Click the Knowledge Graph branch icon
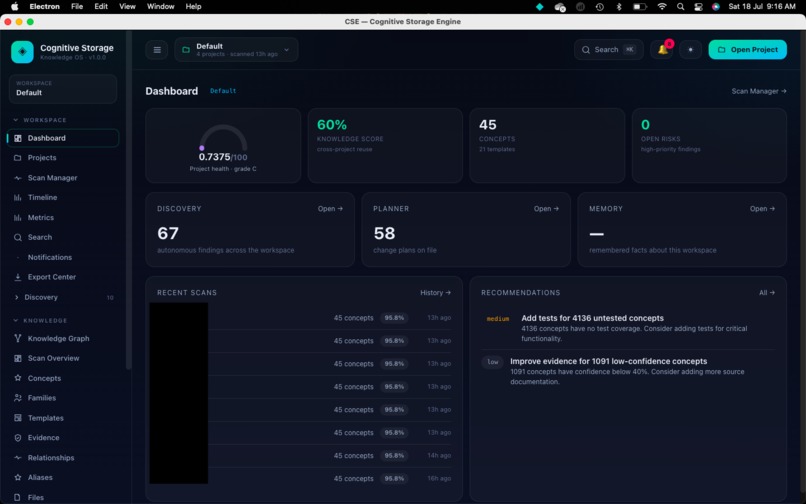Viewport: 806px width, 504px height. pos(18,338)
